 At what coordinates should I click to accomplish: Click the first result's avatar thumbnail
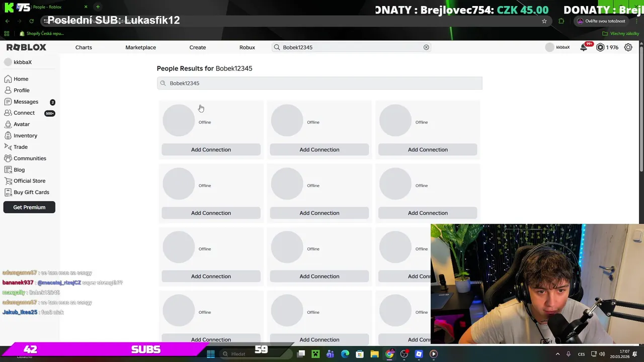coord(179,121)
